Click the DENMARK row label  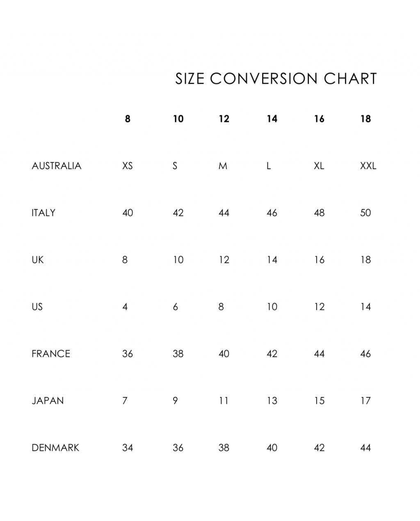[55, 448]
